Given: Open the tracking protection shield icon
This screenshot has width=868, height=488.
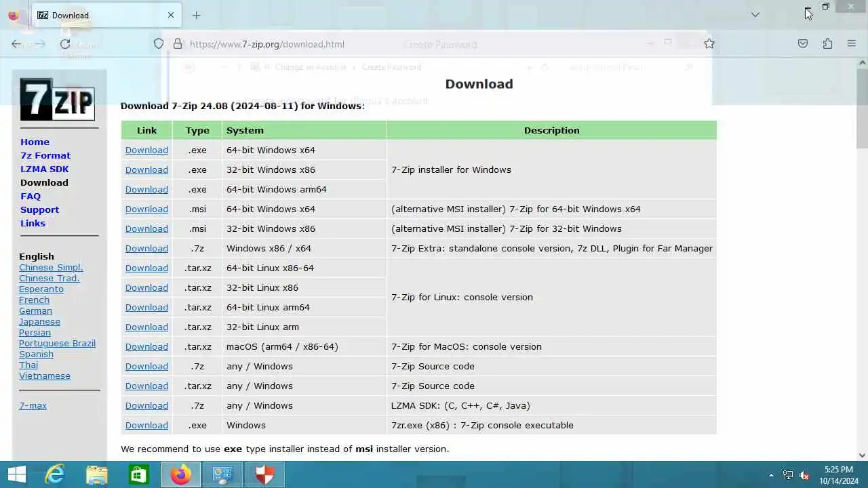Looking at the screenshot, I should point(159,44).
